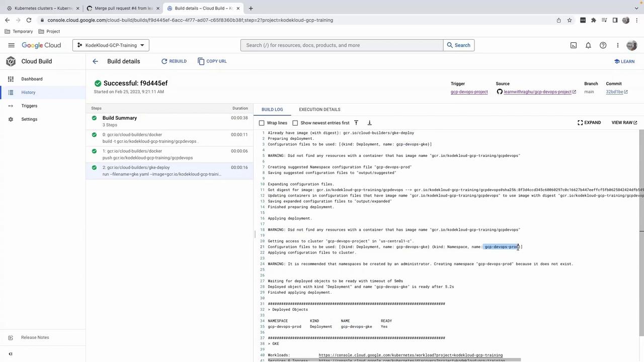Viewport: 644px width, 362px height.
Task: Open the Google Cloud navigation menu
Action: click(x=11, y=45)
